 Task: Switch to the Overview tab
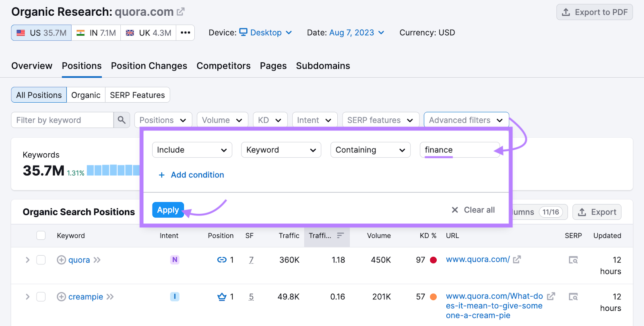pyautogui.click(x=32, y=66)
